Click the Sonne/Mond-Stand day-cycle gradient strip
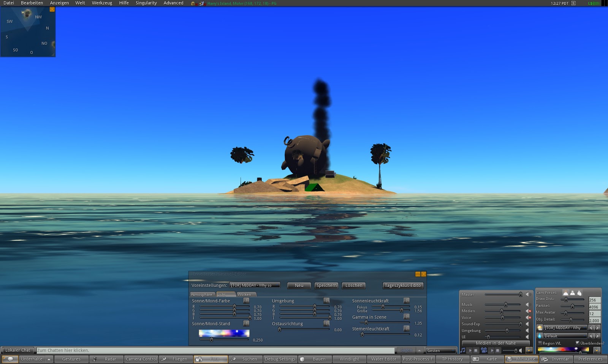The height and width of the screenshot is (364, 608). click(224, 333)
